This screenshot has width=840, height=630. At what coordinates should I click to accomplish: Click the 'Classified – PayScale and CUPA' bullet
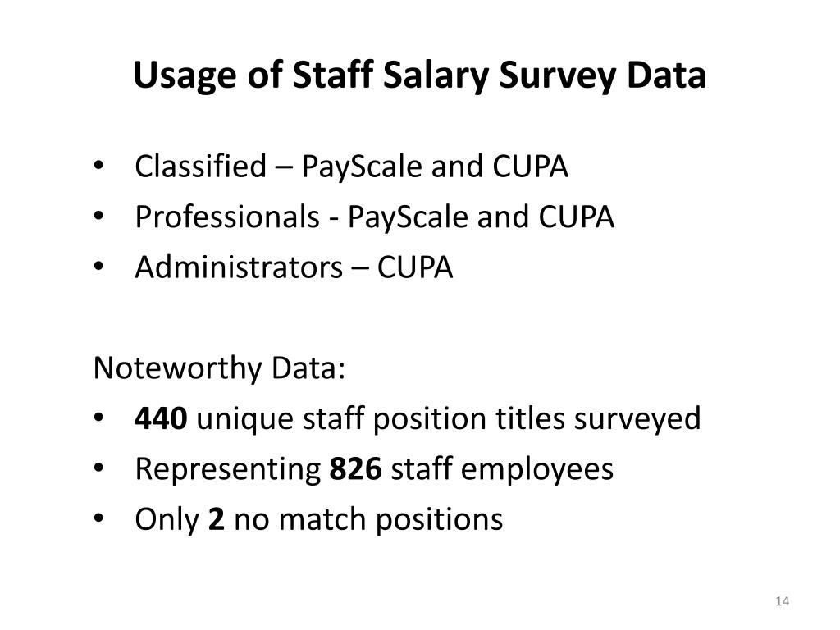[x=351, y=167]
